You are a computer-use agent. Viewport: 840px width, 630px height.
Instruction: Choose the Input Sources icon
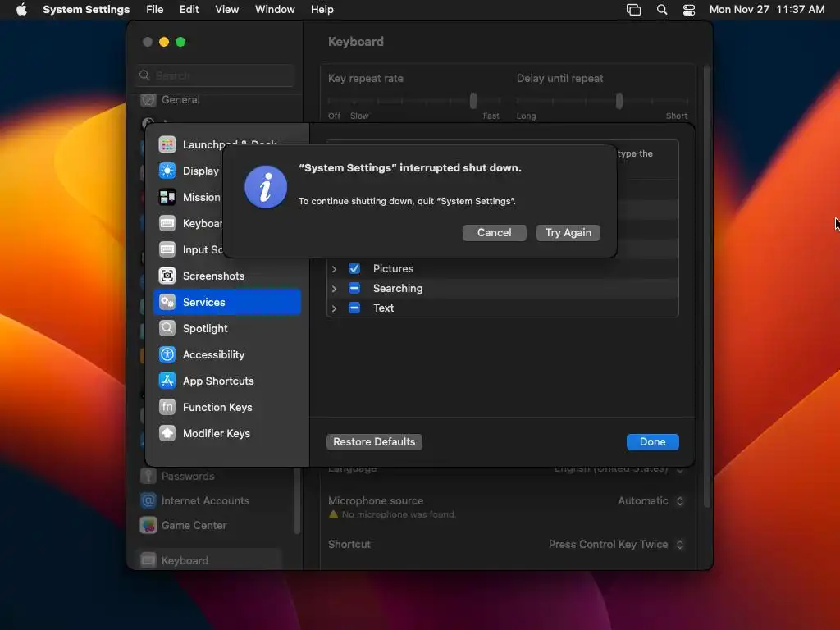click(167, 249)
